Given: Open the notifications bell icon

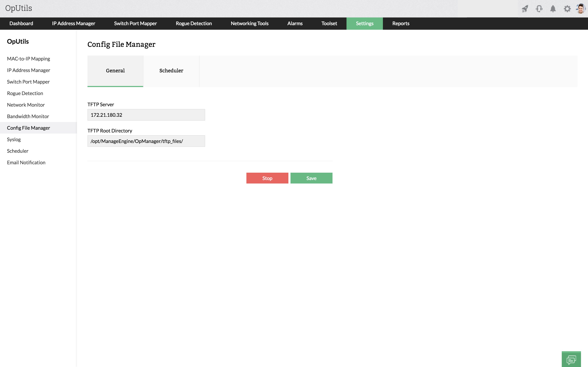Looking at the screenshot, I should 553,9.
